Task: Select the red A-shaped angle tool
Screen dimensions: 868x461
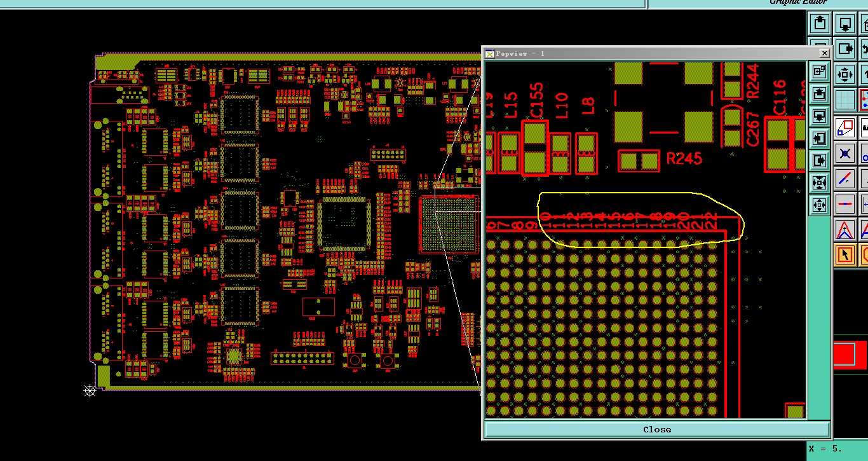Action: 844,229
